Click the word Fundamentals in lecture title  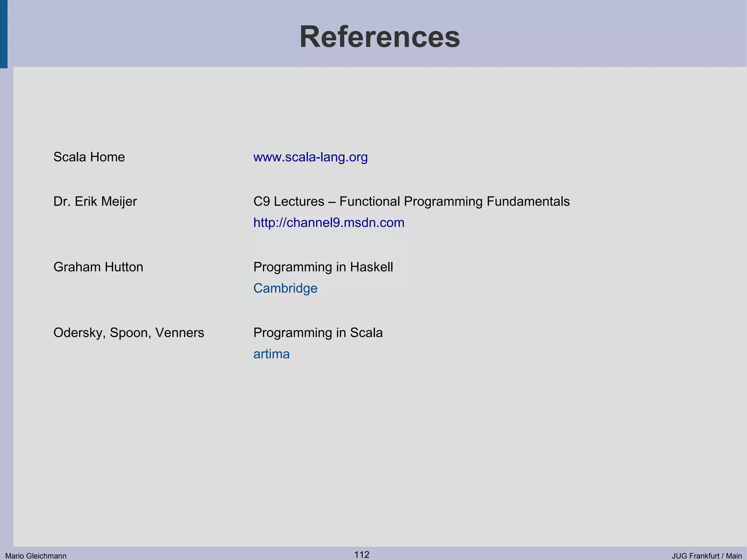pyautogui.click(x=528, y=201)
